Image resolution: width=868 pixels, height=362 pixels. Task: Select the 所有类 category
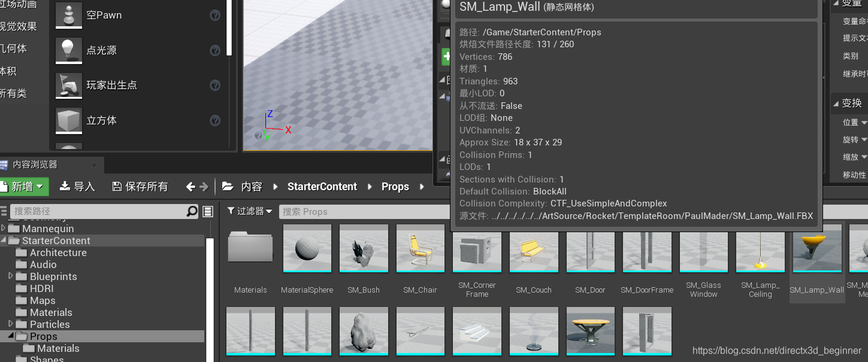(13, 93)
